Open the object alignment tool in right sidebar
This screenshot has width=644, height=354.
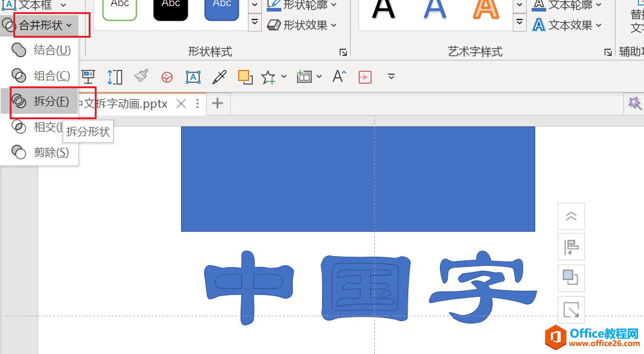[x=570, y=246]
